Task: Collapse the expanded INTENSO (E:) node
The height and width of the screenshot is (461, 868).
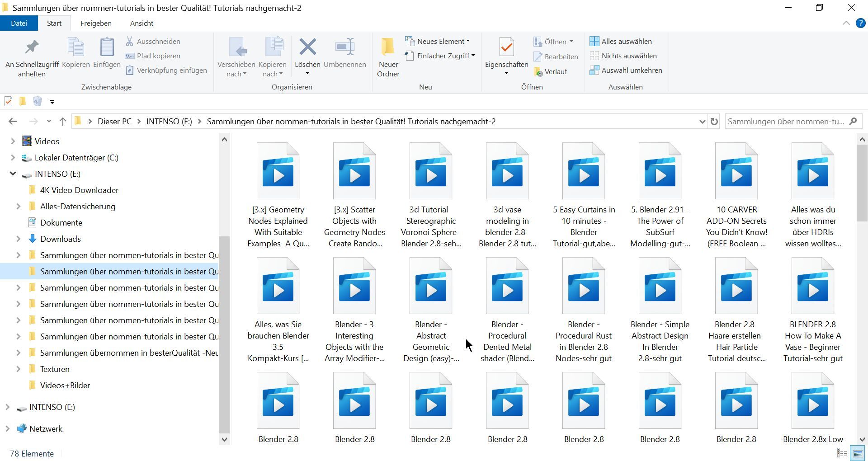Action: pyautogui.click(x=13, y=174)
